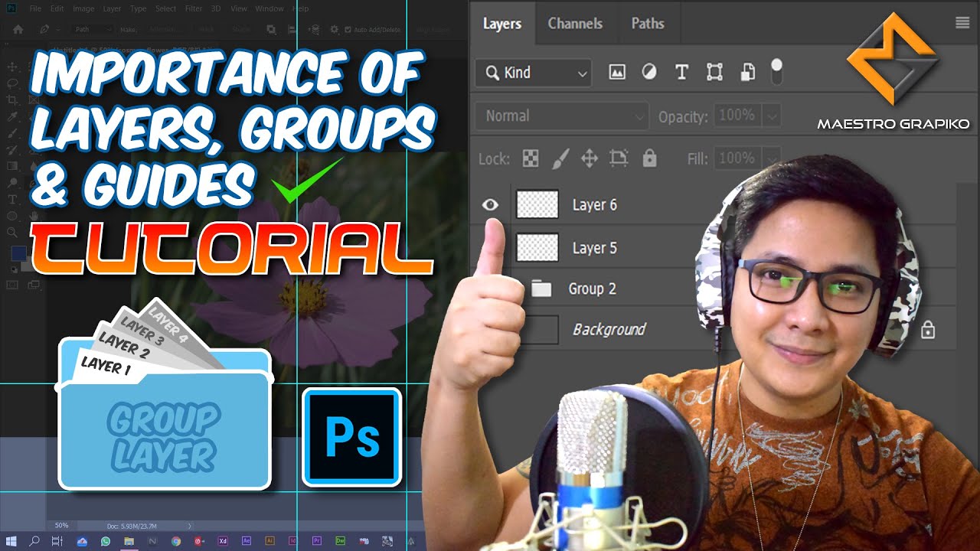
Task: Open the Filter menu
Action: click(194, 8)
